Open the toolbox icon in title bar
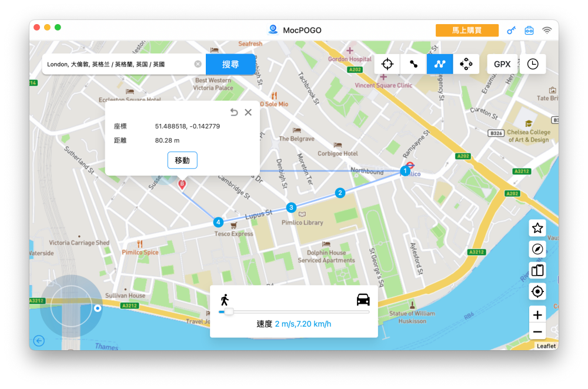 (x=529, y=31)
